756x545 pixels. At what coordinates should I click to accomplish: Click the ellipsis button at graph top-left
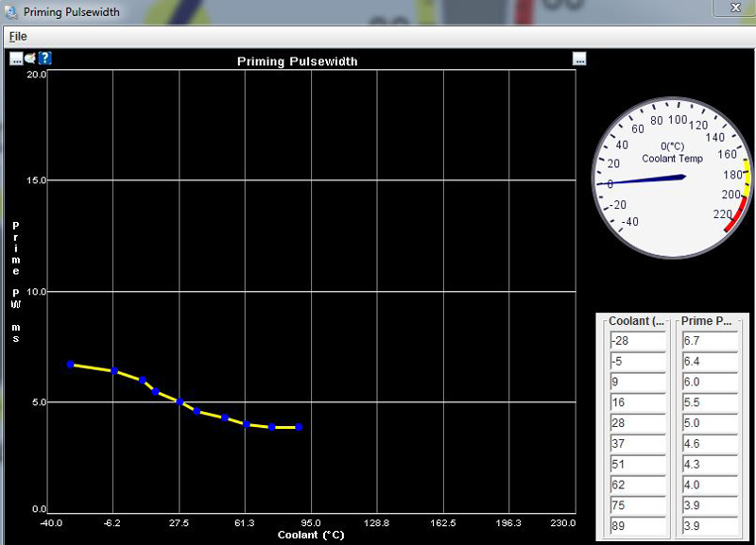[16, 59]
